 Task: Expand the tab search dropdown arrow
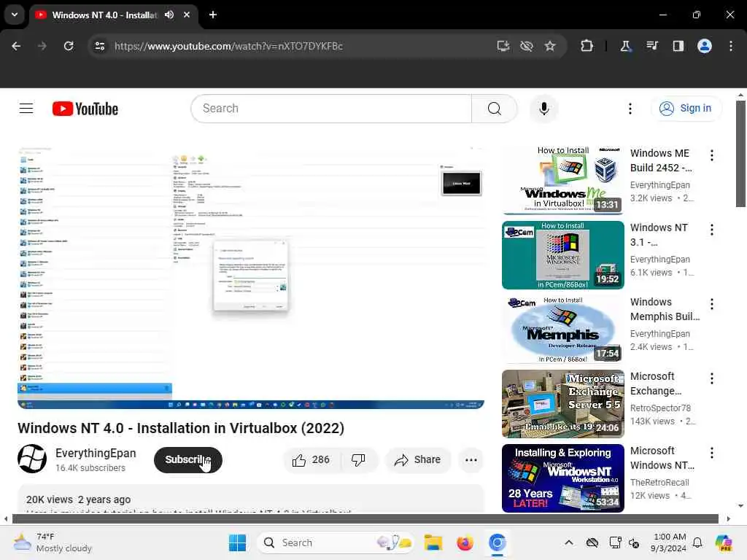(15, 15)
